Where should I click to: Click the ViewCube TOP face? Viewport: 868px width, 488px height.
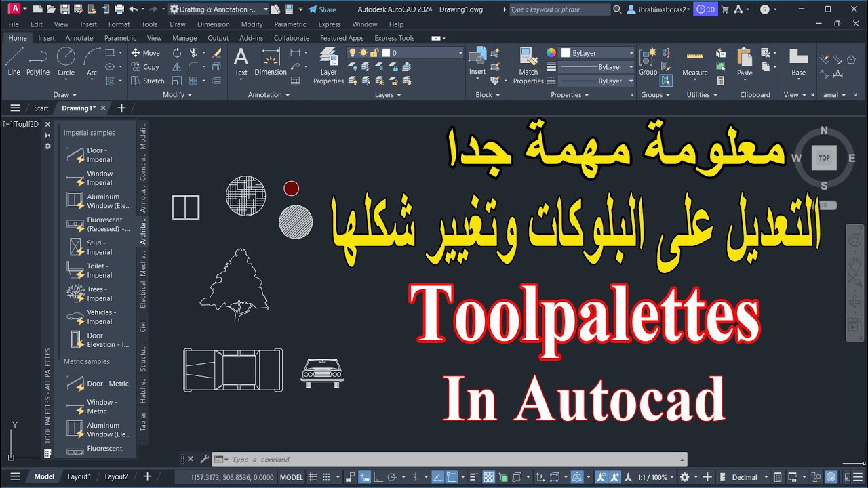coord(824,158)
